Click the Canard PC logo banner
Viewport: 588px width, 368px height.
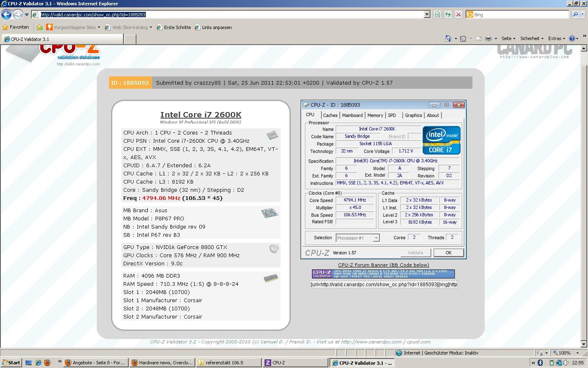tap(534, 52)
